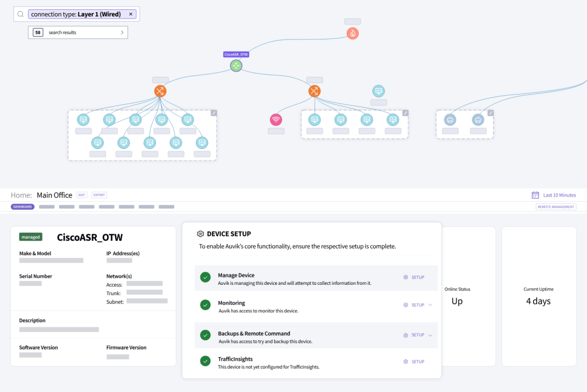
Task: Click the gear icon beside DEVICE SETUP heading
Action: [x=200, y=234]
